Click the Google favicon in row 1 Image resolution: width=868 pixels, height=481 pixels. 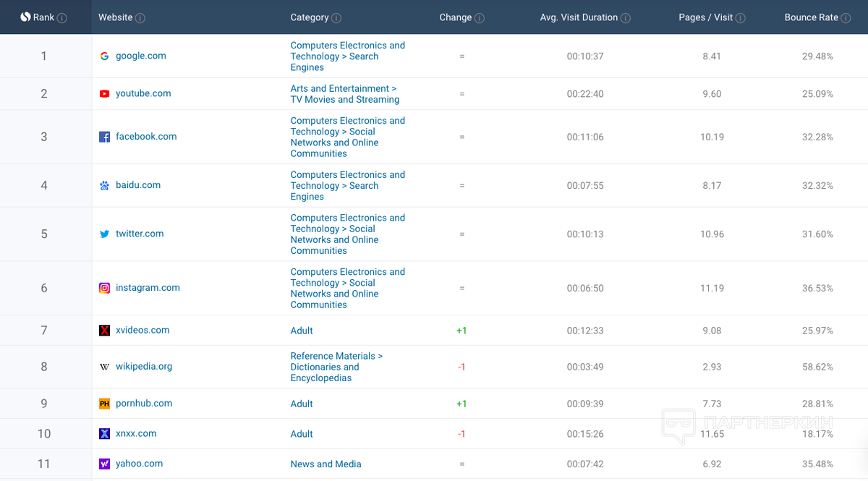coord(105,56)
